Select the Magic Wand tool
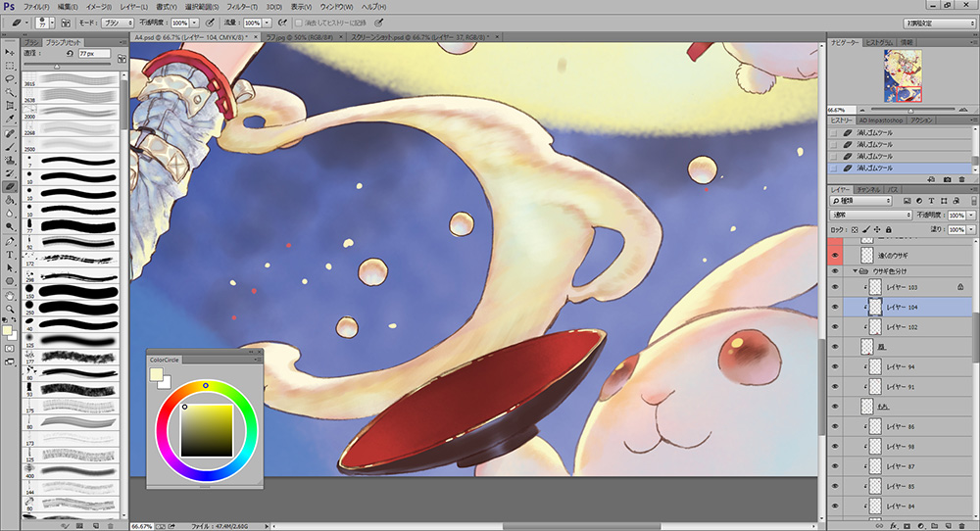Viewport: 980px width, 531px height. [10, 92]
